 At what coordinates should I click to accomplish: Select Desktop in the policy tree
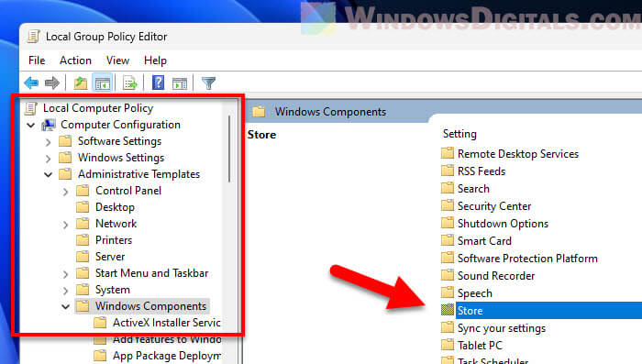(115, 207)
